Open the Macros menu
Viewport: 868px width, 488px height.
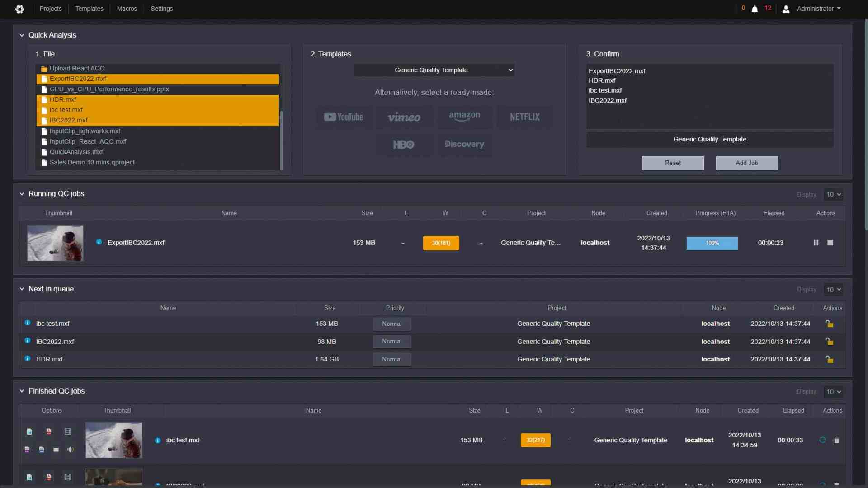pos(127,9)
